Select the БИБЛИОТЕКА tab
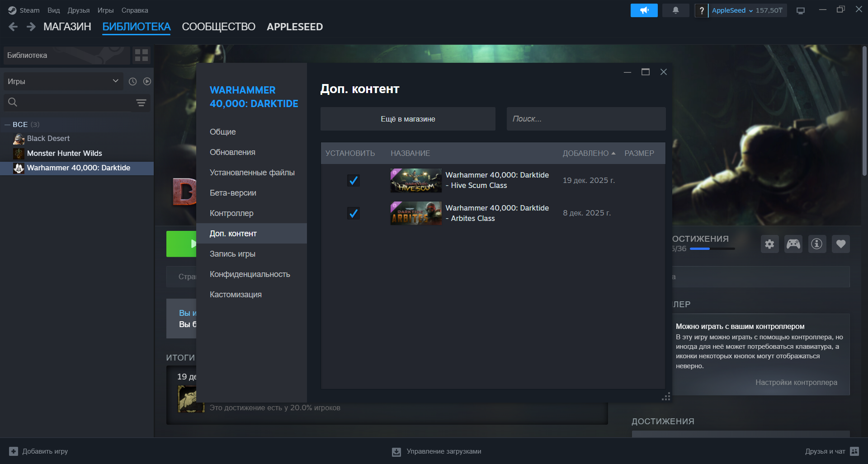868x464 pixels. [x=136, y=27]
